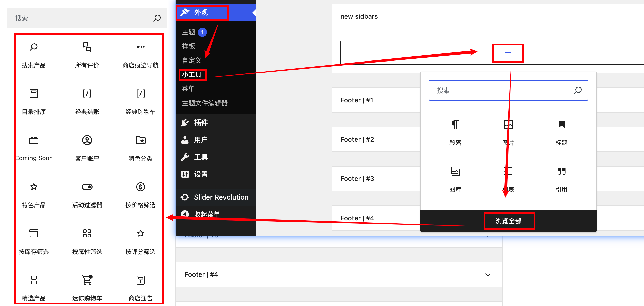Select the 特色产品 star block
Image resolution: width=644 pixels, height=306 pixels.
[x=34, y=195]
